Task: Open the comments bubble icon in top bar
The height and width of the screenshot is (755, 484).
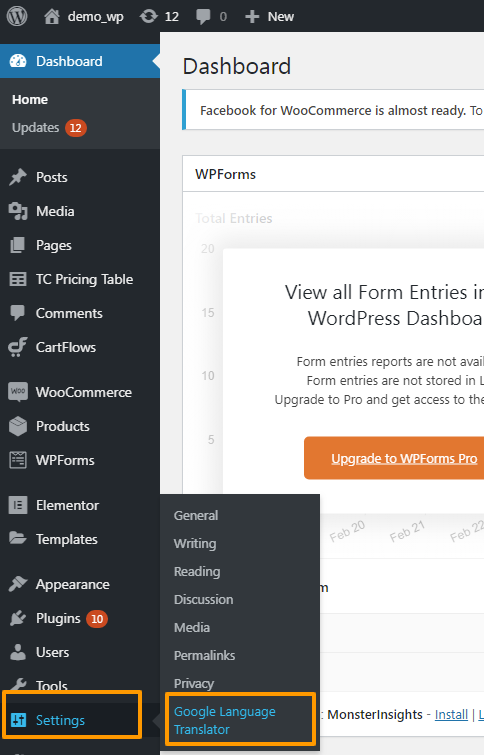Action: click(x=203, y=16)
